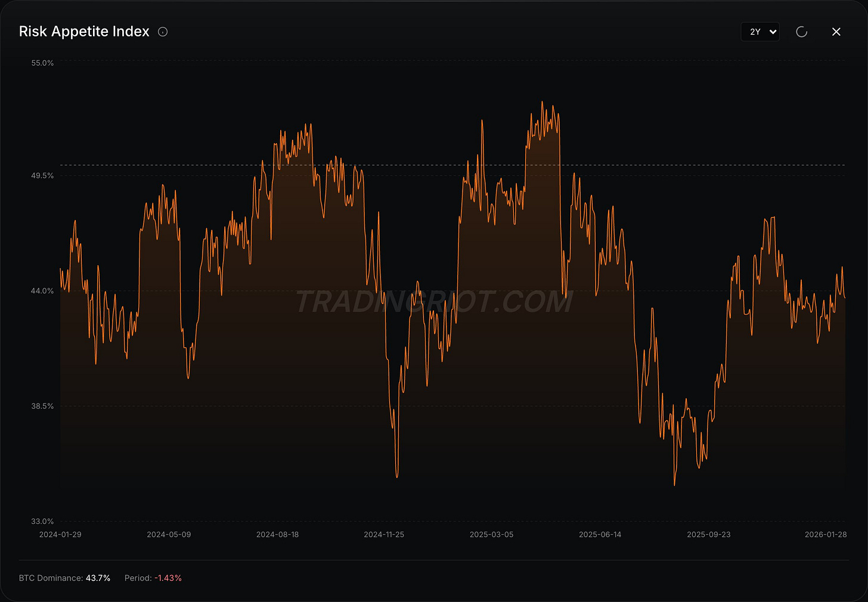
Task: Click the 2024-08-18 date label
Action: [x=277, y=534]
